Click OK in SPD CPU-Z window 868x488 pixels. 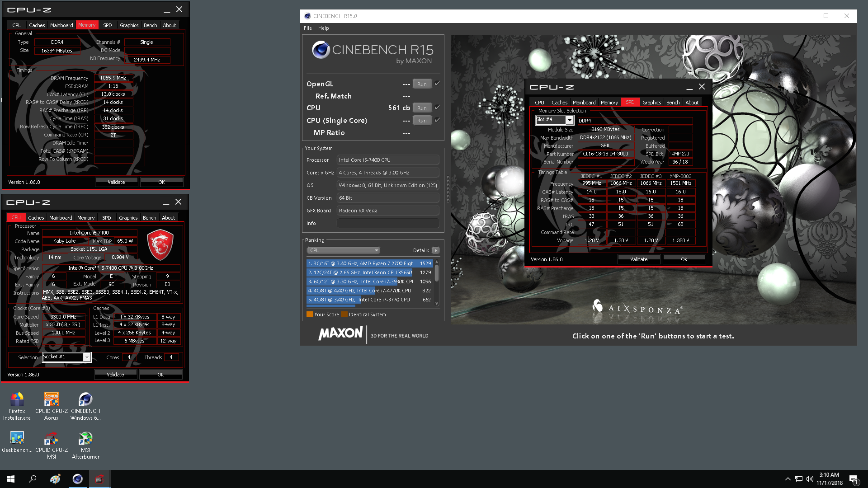point(684,259)
